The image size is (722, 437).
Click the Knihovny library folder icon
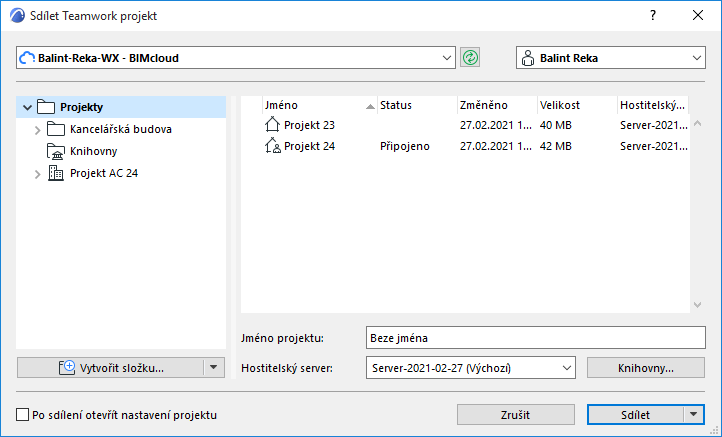(x=56, y=151)
